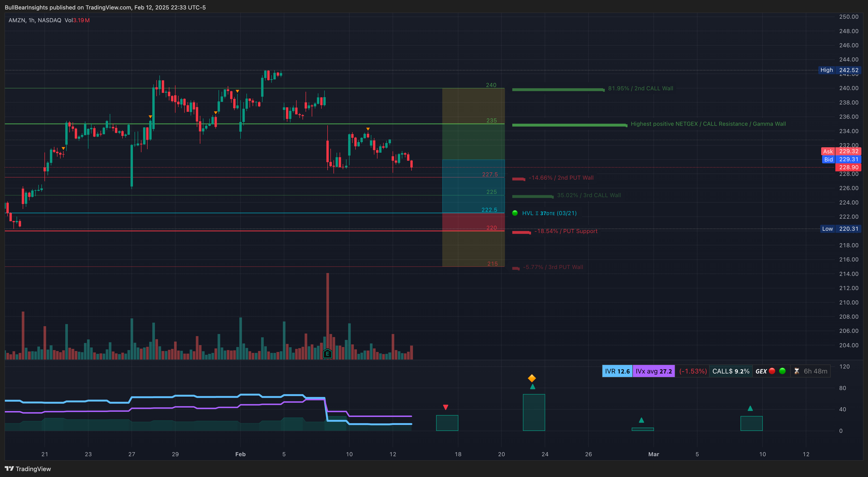Click the High 242.52 price label
Viewport: 868px width, 477px height.
839,70
